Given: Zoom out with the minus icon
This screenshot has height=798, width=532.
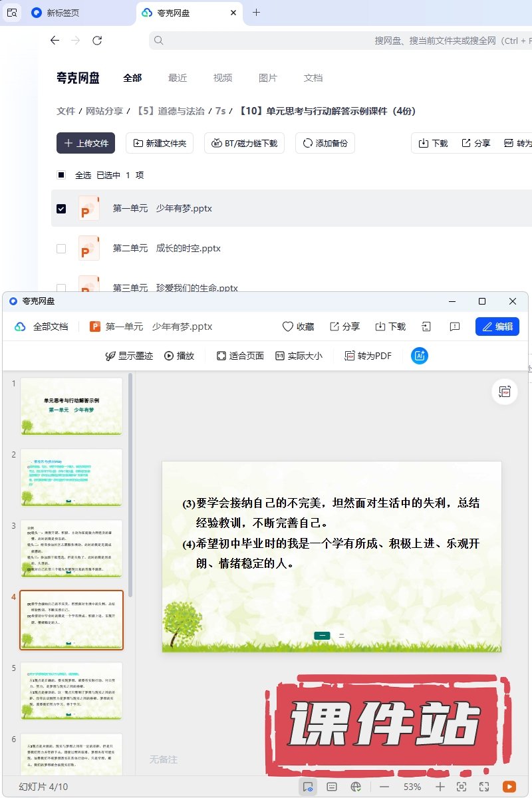Looking at the screenshot, I should point(384,787).
